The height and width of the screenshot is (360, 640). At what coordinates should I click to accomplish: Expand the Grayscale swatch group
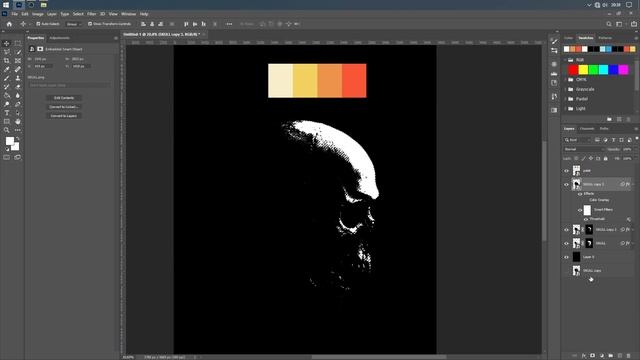[x=566, y=89]
